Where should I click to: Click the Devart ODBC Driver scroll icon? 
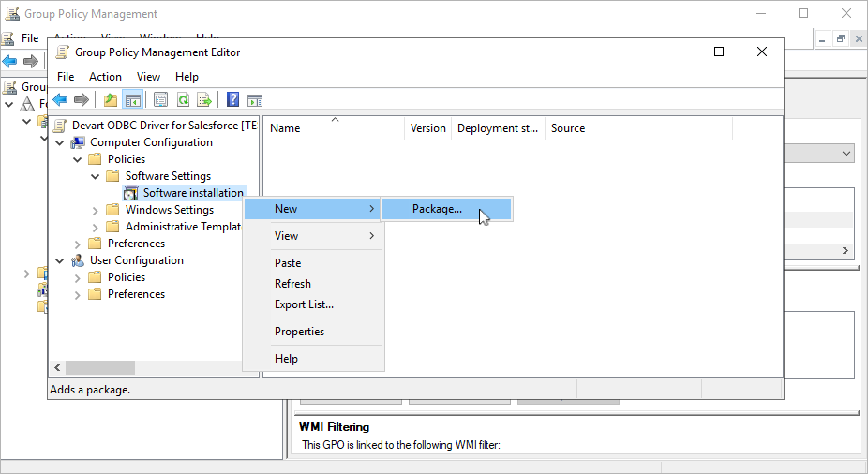point(60,126)
